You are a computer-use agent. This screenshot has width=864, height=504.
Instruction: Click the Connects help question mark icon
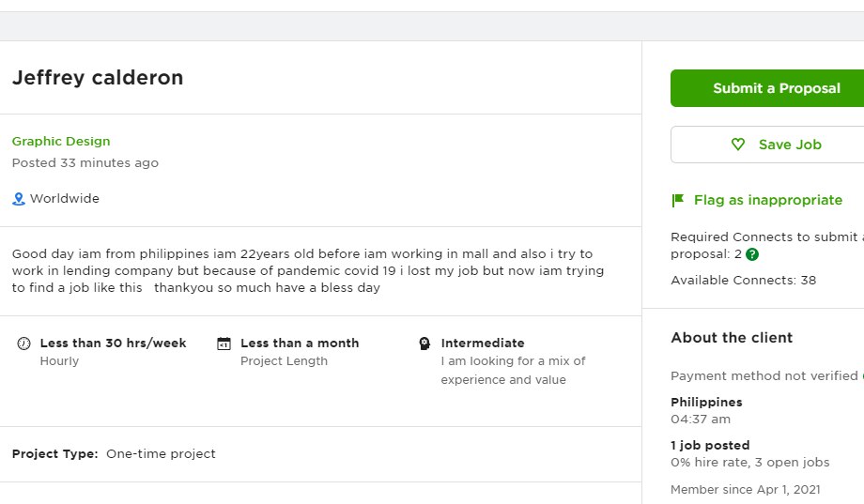(x=751, y=254)
